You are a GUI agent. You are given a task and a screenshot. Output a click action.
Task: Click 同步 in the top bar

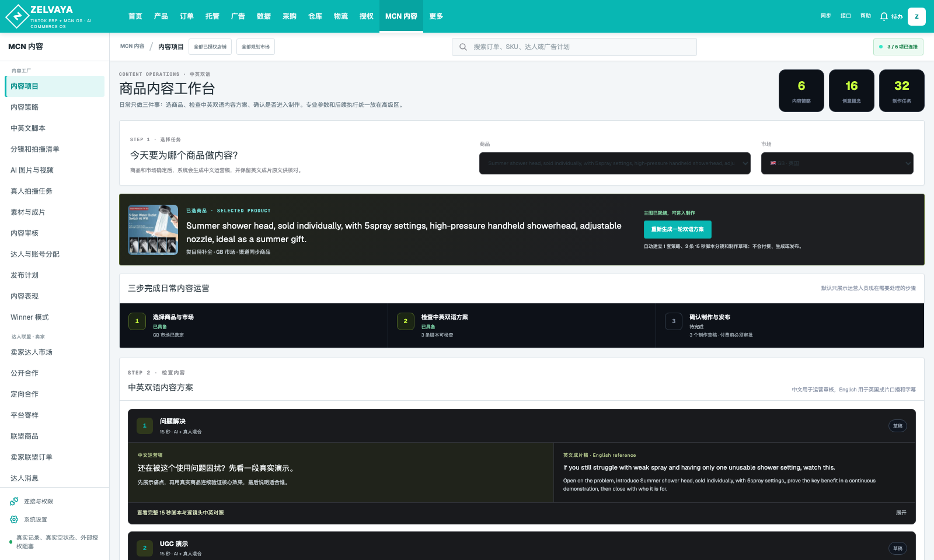tap(826, 16)
